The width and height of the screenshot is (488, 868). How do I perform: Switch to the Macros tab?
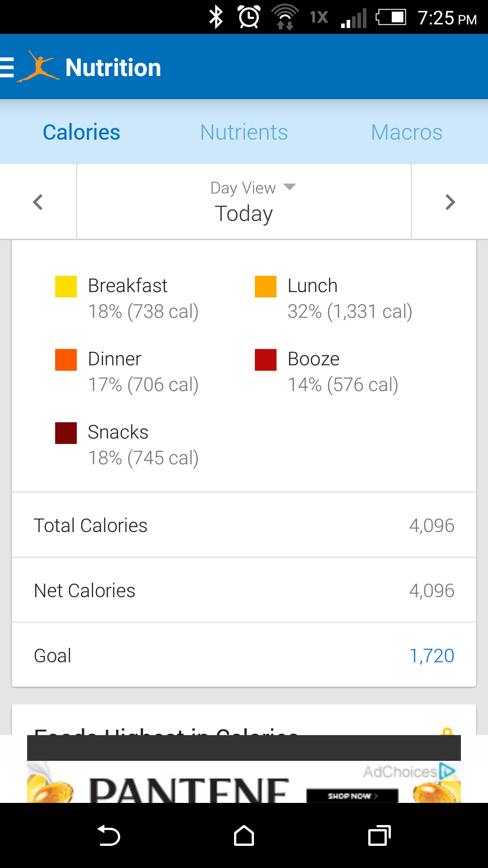(x=406, y=132)
